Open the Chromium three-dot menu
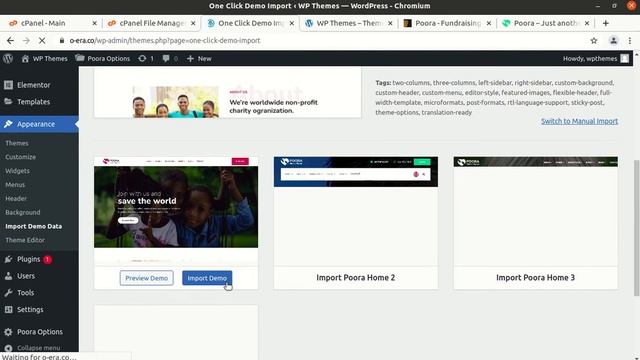Screen dimensions: 640x360 [x=630, y=40]
